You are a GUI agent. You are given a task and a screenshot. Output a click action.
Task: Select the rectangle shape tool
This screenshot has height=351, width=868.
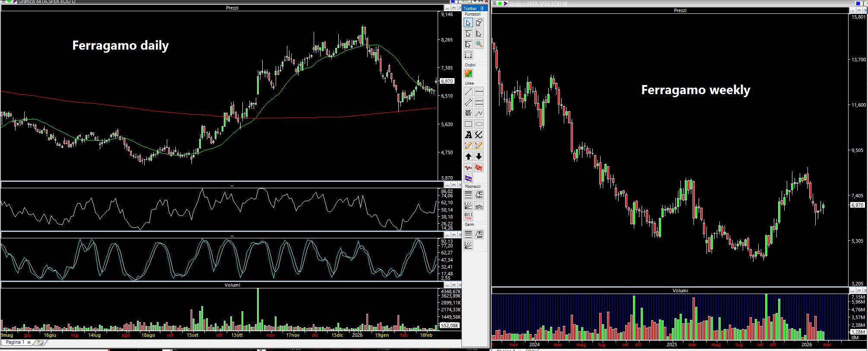(468, 124)
